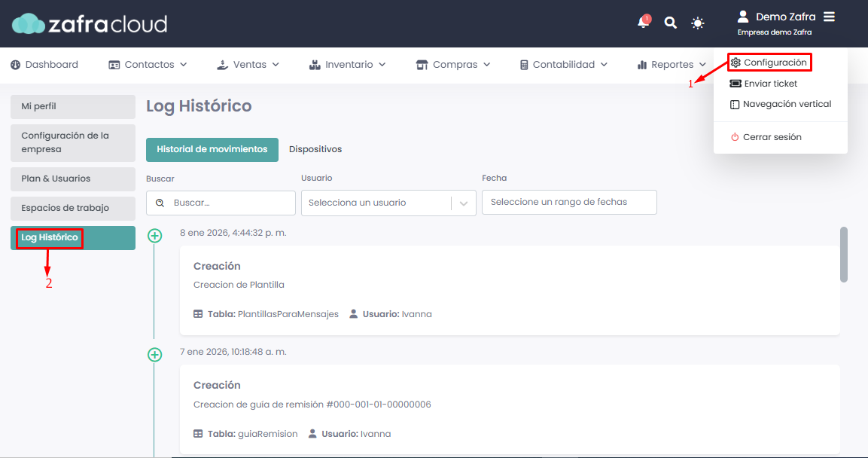Open Configuración de la empresa section
This screenshot has width=868, height=458.
coord(73,143)
